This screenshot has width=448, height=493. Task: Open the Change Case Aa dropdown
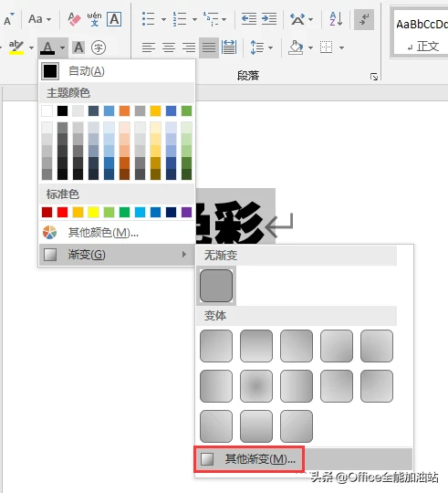[39, 19]
